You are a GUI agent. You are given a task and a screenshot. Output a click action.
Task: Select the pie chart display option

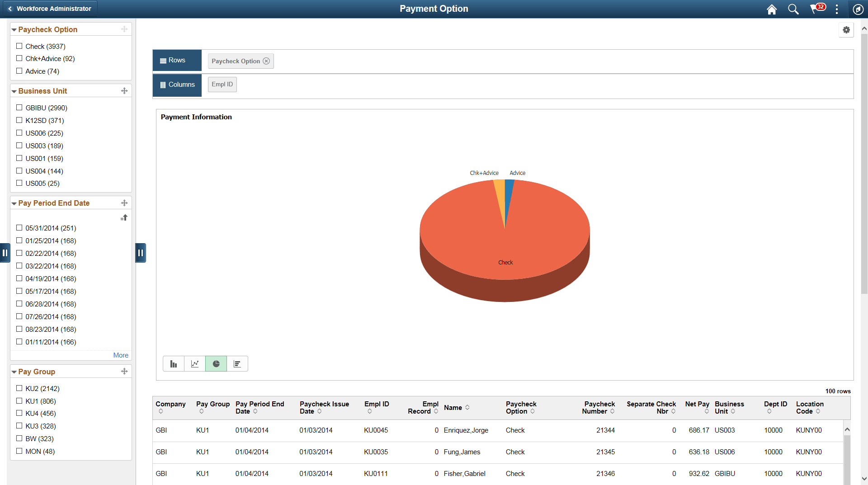(x=216, y=363)
